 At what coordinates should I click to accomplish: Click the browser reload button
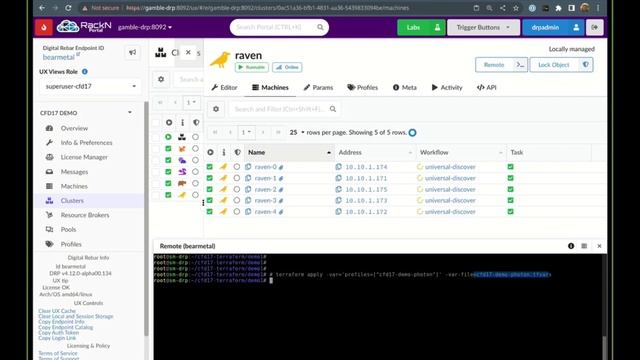pyautogui.click(x=68, y=8)
